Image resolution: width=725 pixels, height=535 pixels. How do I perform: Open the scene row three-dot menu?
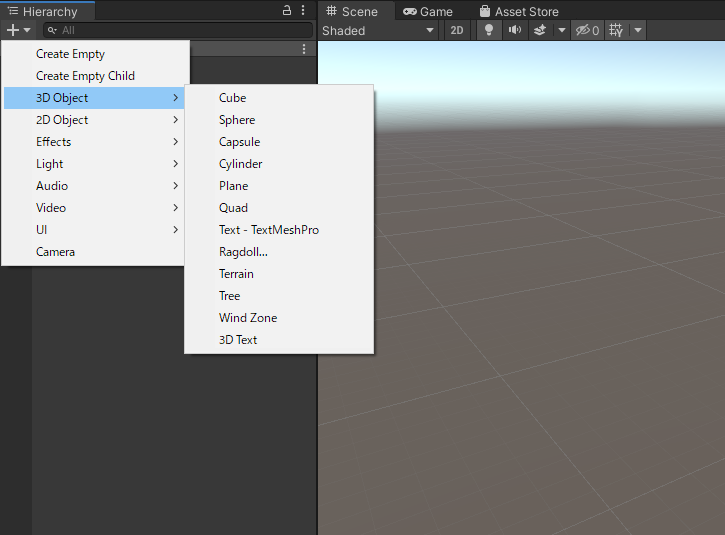304,49
